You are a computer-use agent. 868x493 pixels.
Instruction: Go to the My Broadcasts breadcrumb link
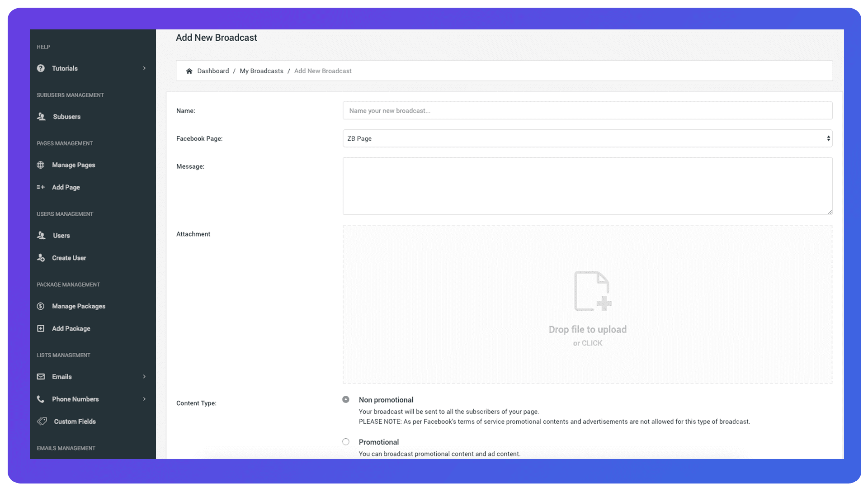pyautogui.click(x=261, y=71)
